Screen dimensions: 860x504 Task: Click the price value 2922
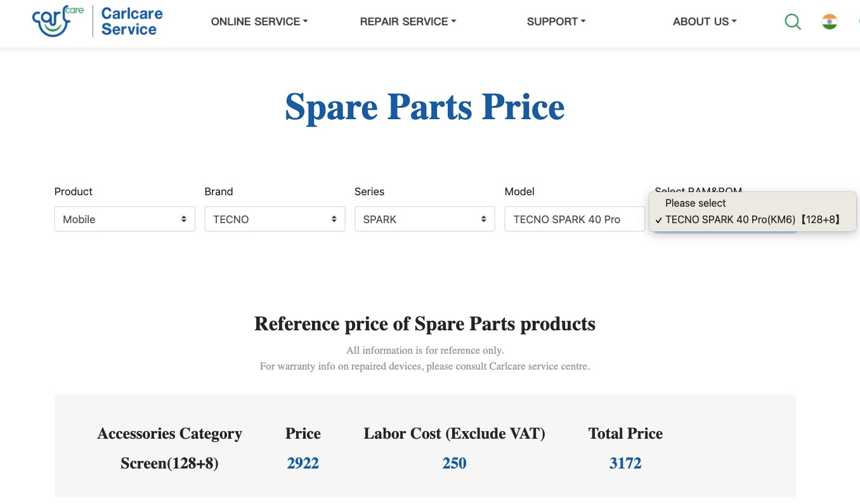coord(303,463)
